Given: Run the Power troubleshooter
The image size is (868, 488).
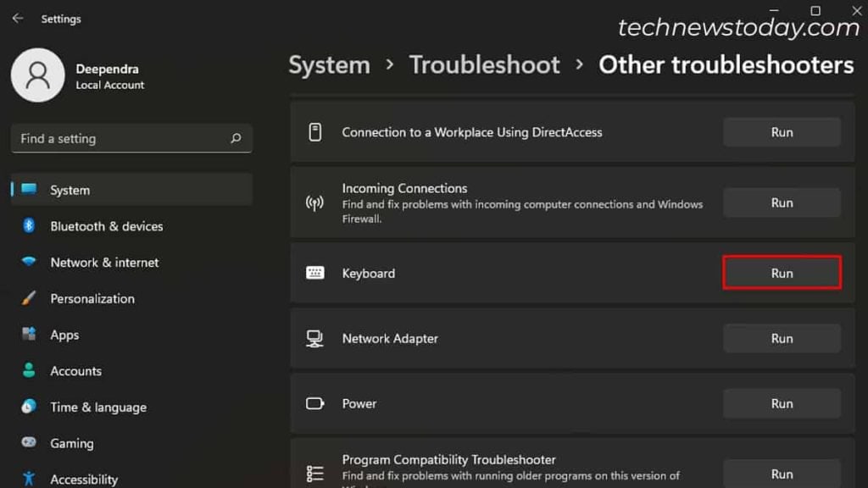Looking at the screenshot, I should coord(782,404).
